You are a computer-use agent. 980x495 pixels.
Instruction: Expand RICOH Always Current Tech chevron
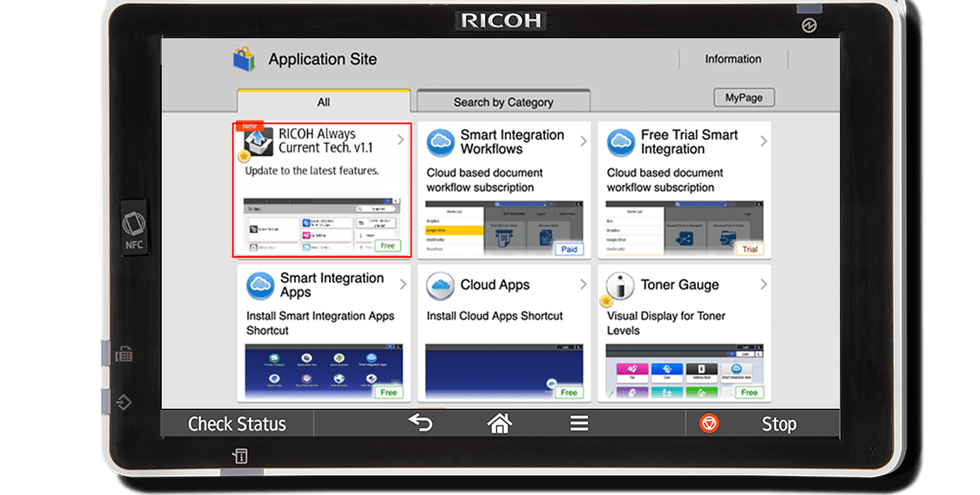401,140
